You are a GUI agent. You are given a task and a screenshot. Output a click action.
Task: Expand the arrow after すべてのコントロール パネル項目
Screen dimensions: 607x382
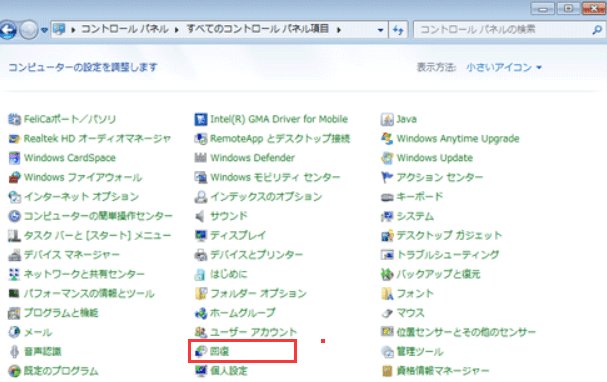pos(339,30)
